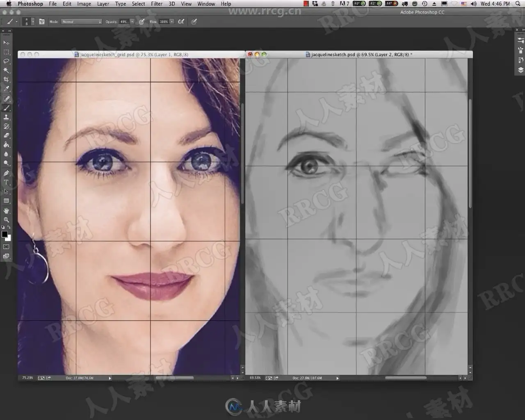This screenshot has height=420, width=525.
Task: Open the blending Mode dropdown
Action: click(x=82, y=21)
